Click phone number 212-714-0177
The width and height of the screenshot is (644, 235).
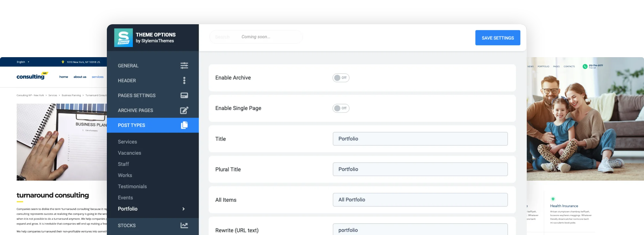point(596,66)
